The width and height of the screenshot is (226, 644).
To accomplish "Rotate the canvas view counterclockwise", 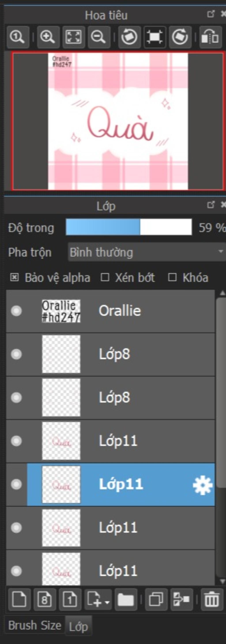I will (x=129, y=37).
